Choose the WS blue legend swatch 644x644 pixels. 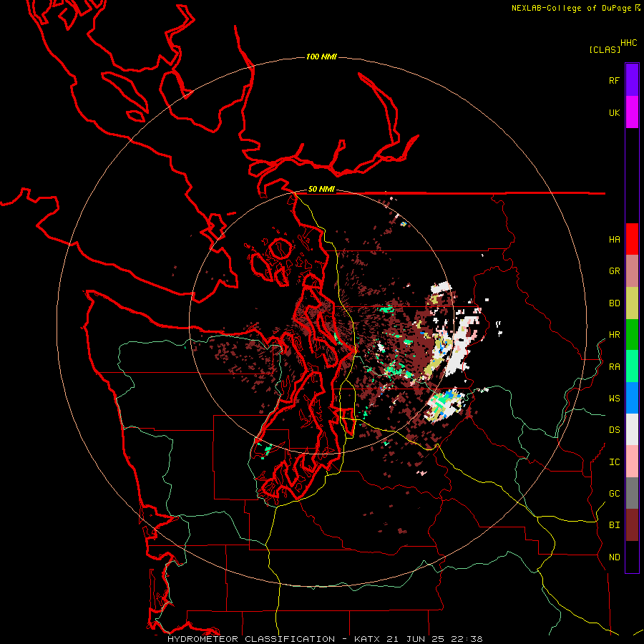tap(632, 398)
